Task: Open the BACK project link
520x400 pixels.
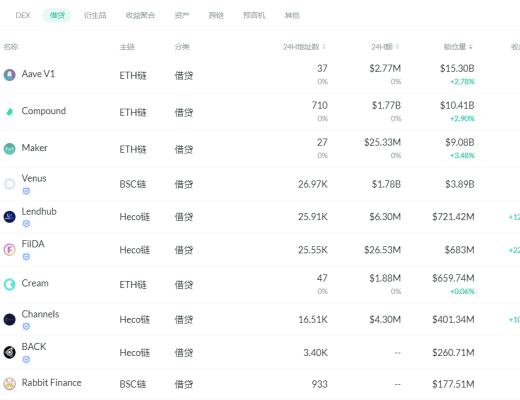Action: (x=34, y=347)
